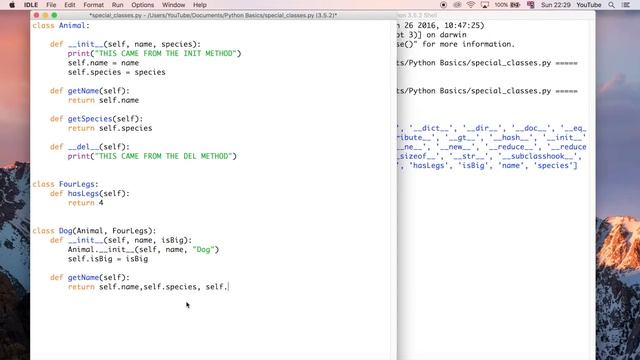Click the 'THIS CAME FROM THE INIT METHOD' string
This screenshot has height=360, width=640.
[x=166, y=53]
